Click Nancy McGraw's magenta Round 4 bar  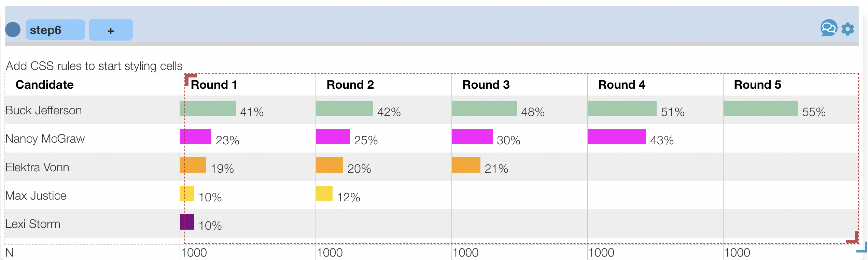click(617, 137)
